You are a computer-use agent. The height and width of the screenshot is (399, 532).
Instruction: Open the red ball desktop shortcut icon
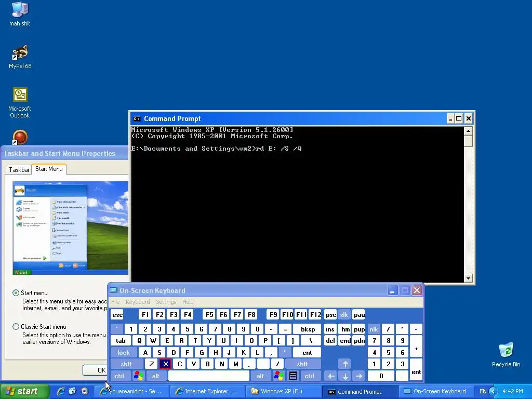[20, 137]
